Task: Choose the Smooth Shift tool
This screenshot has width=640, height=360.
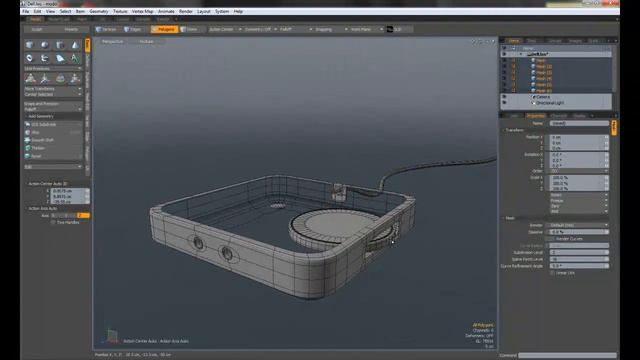Action: 53,140
